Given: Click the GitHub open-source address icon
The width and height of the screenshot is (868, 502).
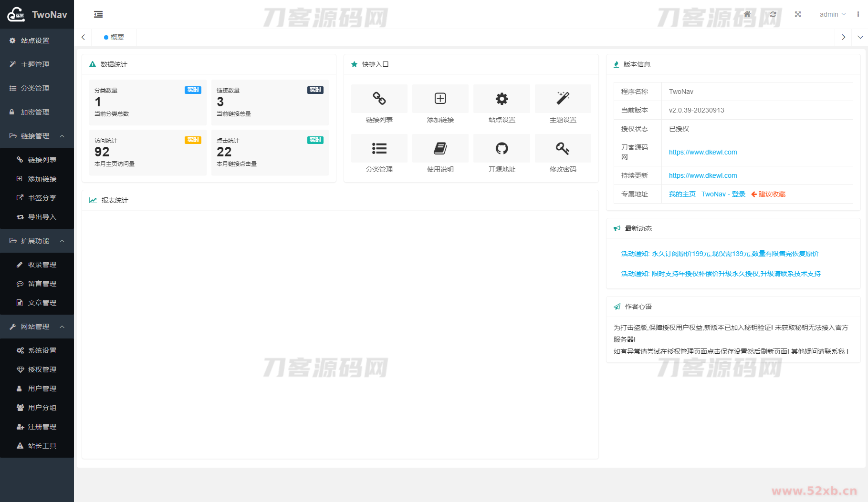Looking at the screenshot, I should (x=502, y=149).
